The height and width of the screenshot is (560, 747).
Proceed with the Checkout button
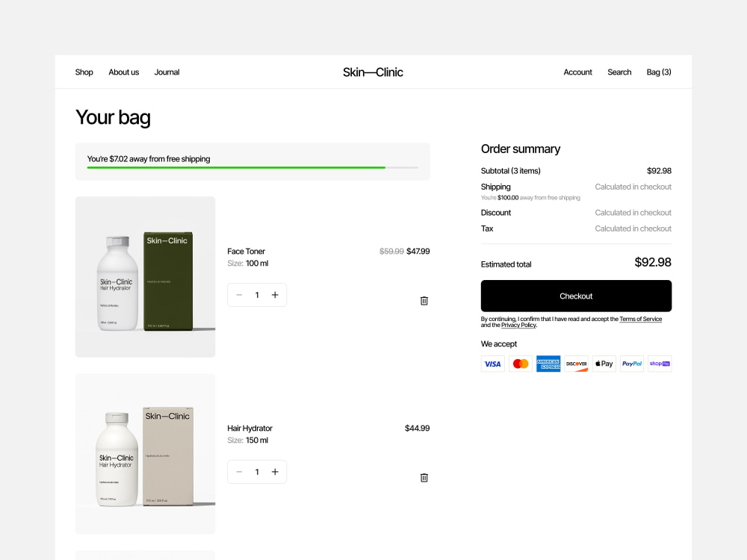point(576,296)
